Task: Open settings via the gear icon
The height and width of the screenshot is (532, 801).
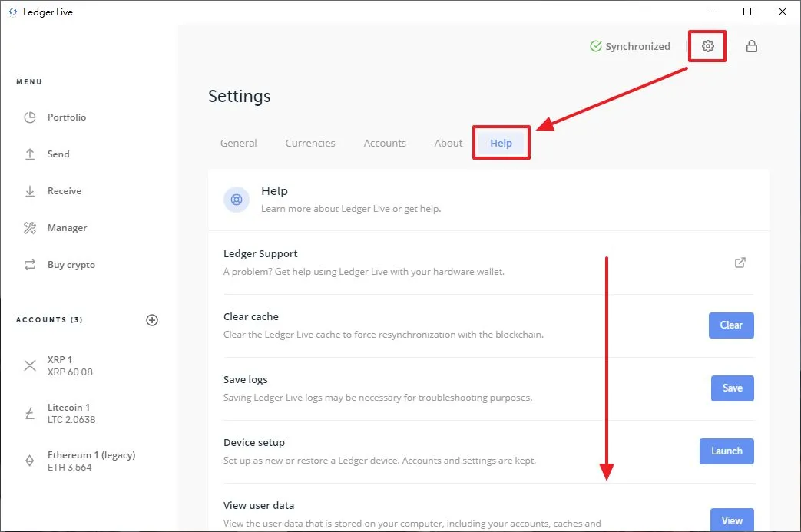Action: click(707, 46)
